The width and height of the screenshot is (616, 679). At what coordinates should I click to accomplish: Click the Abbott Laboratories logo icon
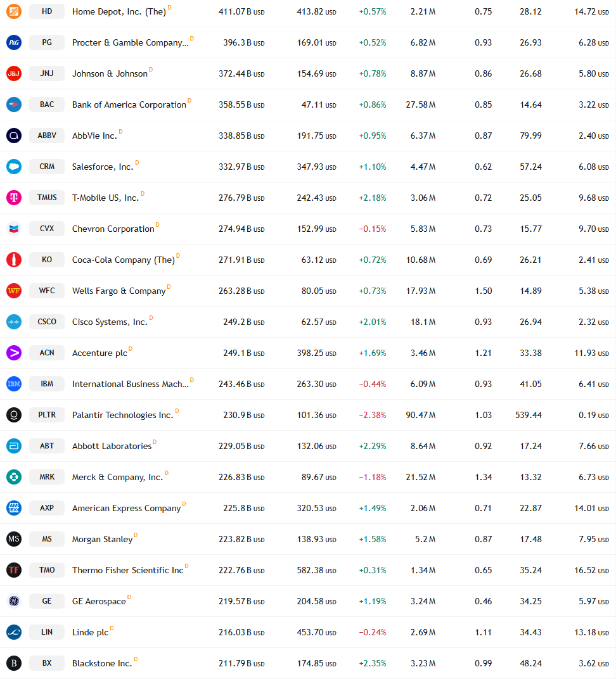coord(14,446)
